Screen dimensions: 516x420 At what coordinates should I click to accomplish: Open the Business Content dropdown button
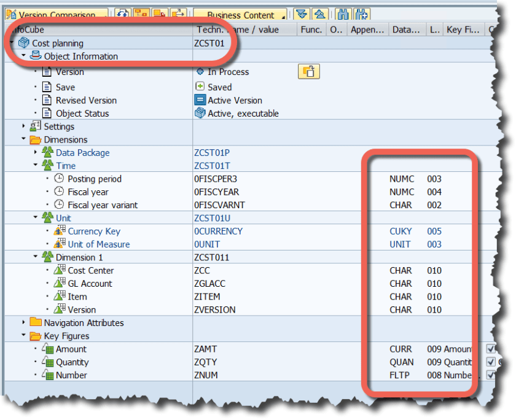(x=240, y=15)
